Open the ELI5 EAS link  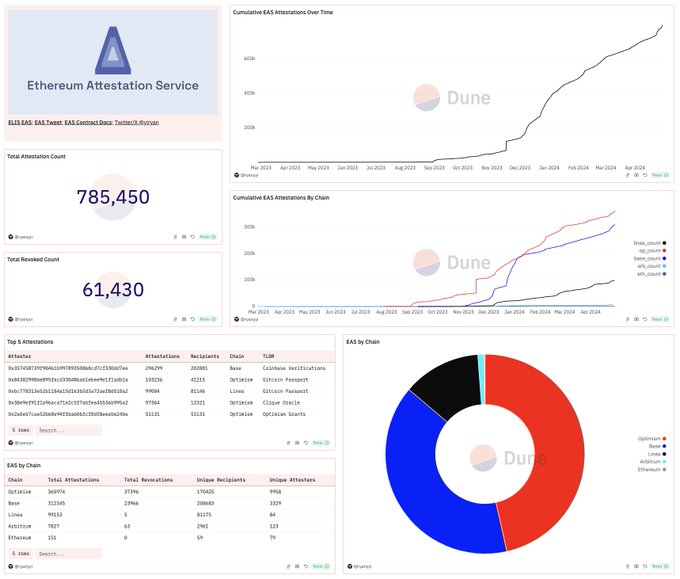pyautogui.click(x=20, y=122)
